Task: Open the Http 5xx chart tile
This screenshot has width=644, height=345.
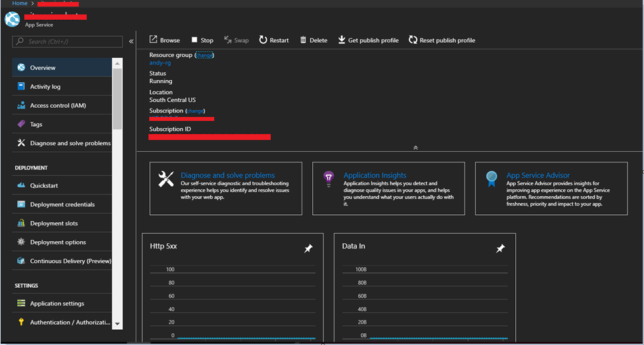Action: 233,288
